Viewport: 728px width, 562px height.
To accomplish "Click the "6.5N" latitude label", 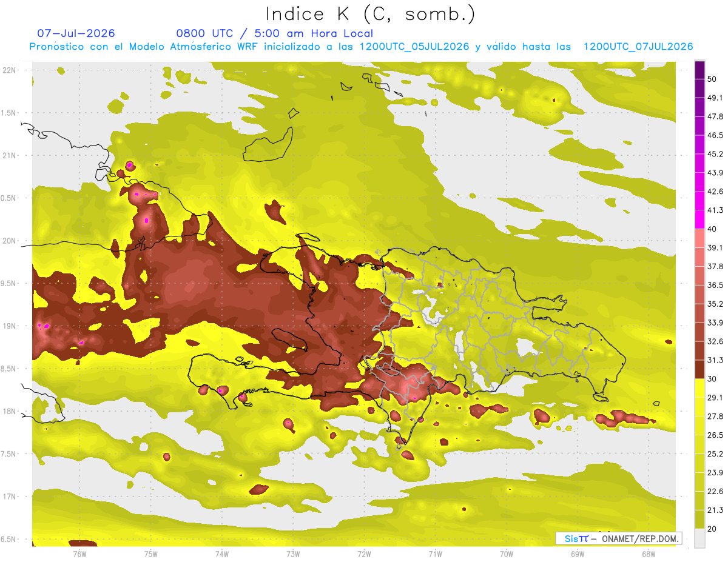I will click(8, 539).
